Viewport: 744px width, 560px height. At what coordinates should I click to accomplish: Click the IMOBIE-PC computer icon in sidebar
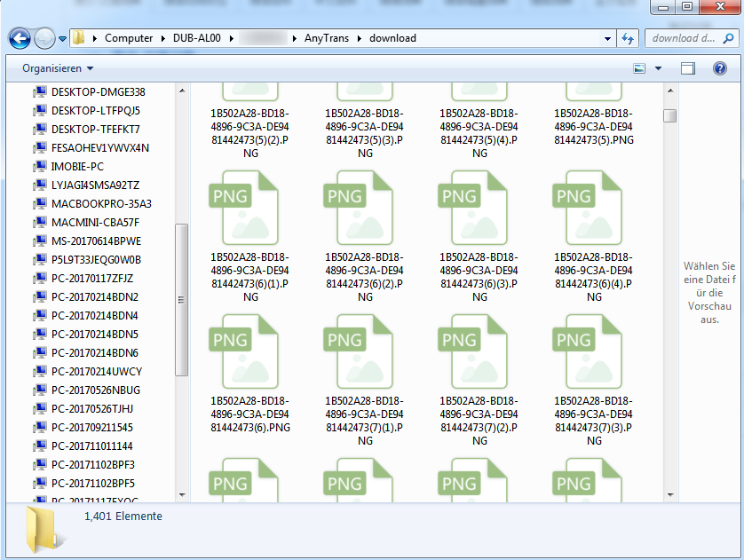40,167
